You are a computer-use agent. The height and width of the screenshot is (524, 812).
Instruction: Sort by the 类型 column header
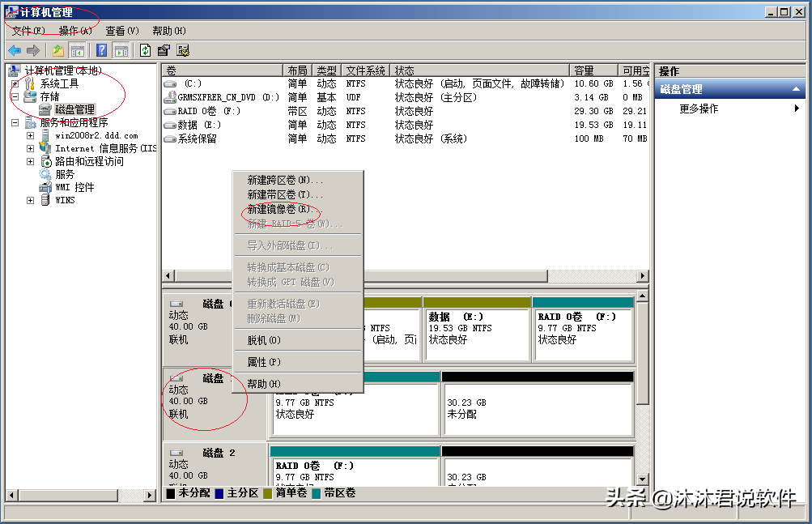click(x=327, y=70)
